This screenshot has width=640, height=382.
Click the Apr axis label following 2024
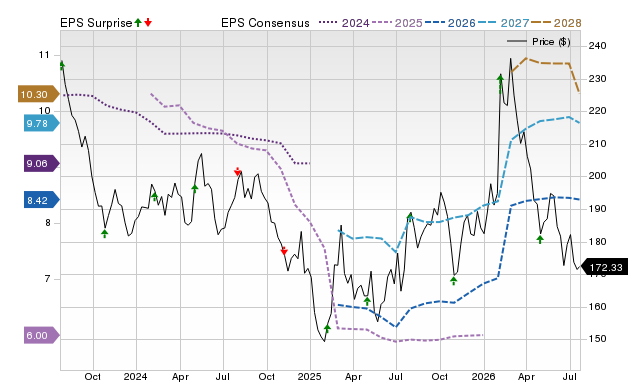[180, 376]
